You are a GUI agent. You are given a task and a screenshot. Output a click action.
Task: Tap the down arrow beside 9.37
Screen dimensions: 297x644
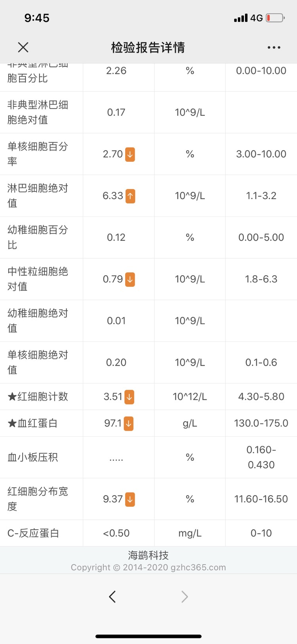tap(130, 499)
